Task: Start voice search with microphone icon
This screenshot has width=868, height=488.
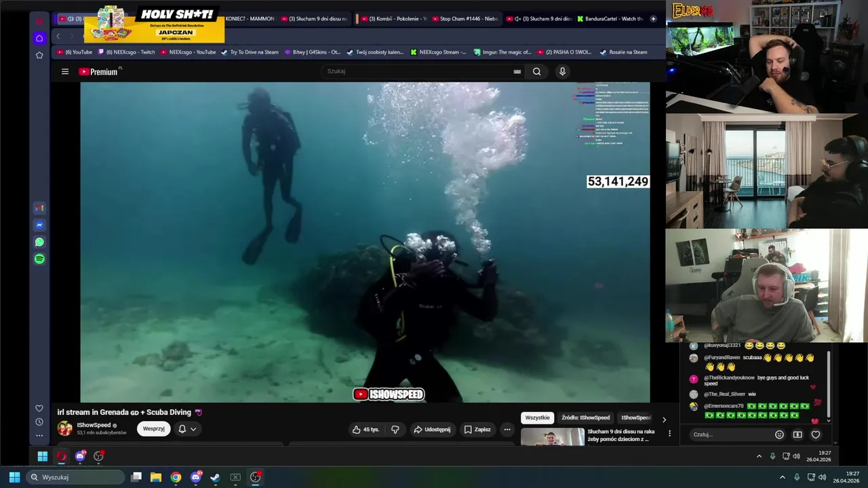Action: click(x=561, y=71)
